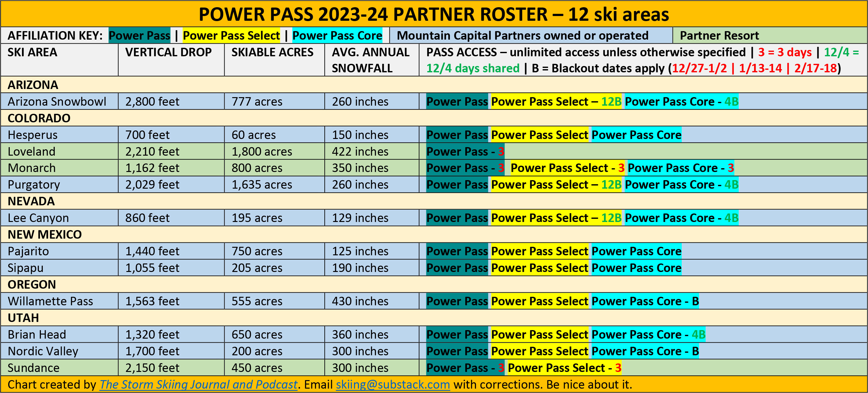Click the Sundance ski area cell
The height and width of the screenshot is (393, 868).
[x=34, y=368]
